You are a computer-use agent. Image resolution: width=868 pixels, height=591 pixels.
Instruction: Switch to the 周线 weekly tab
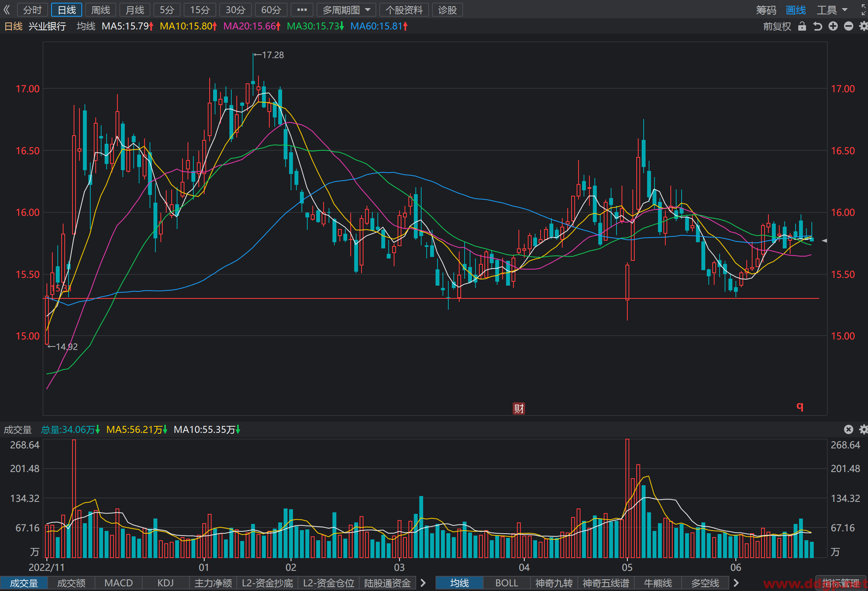tap(101, 10)
